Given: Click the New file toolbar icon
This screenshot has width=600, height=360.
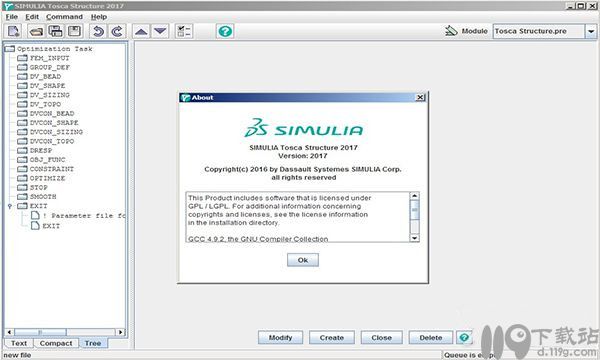Looking at the screenshot, I should 14,31.
